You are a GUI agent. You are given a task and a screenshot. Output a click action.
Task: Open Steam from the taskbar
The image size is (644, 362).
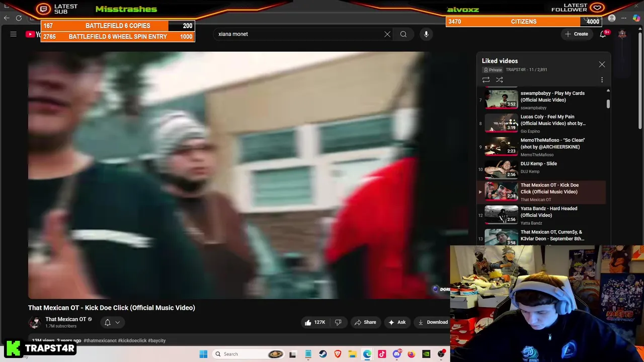[x=323, y=354]
